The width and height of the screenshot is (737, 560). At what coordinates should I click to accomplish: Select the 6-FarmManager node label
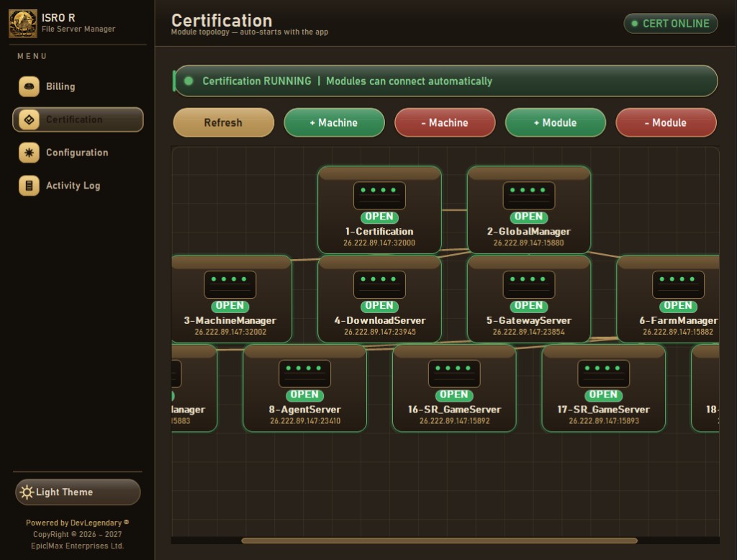click(x=678, y=321)
